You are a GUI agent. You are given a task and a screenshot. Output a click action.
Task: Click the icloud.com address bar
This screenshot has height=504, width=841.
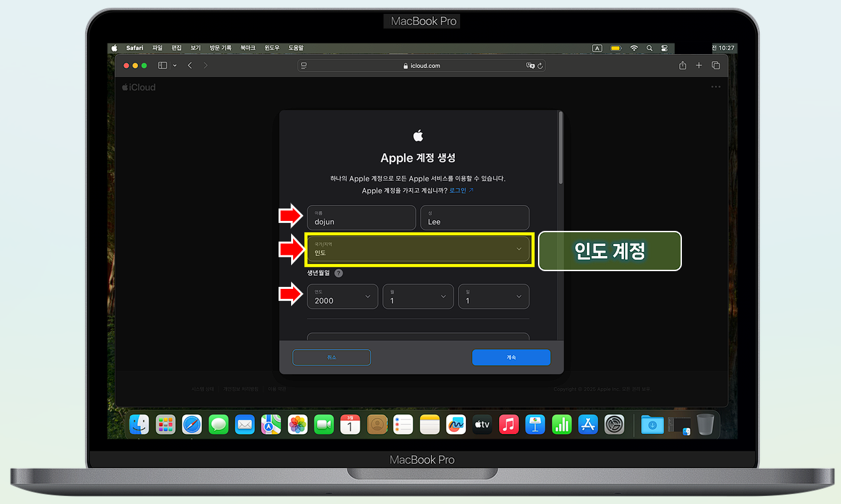[x=421, y=66]
